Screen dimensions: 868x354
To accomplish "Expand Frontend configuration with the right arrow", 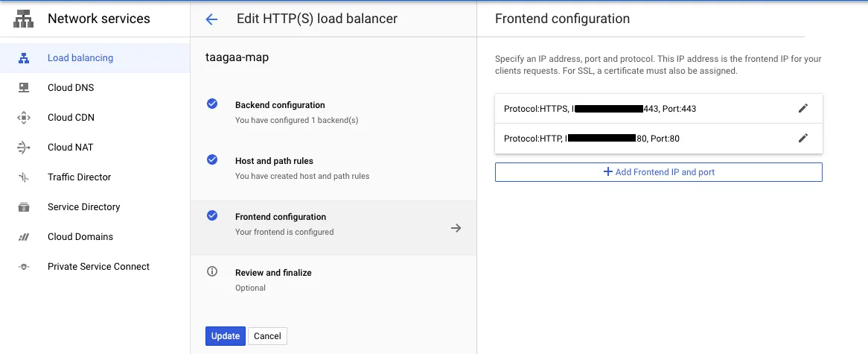I will 456,228.
